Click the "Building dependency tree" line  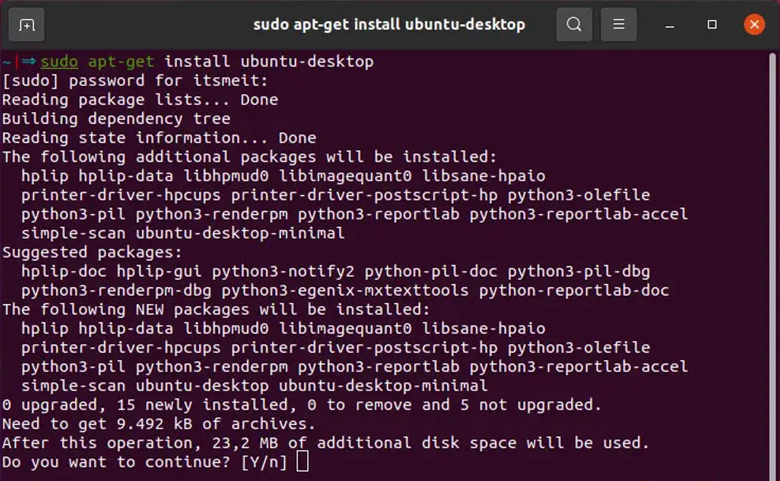116,119
